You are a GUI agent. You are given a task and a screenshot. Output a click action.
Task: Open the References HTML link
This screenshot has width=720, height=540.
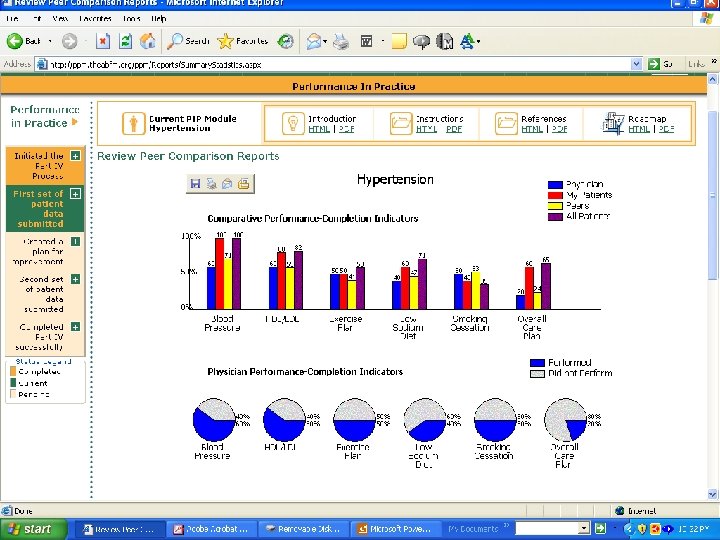coord(532,129)
